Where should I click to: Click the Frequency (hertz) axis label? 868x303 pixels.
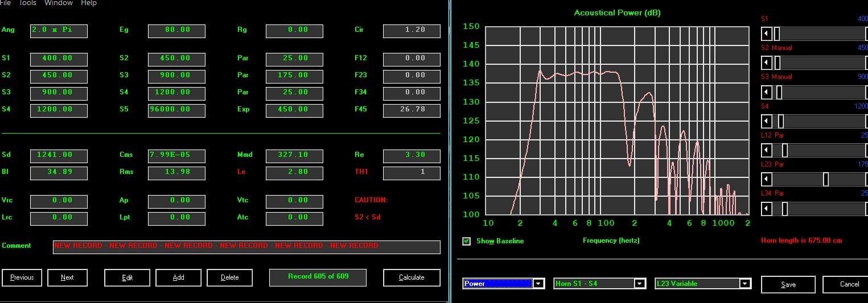(x=611, y=240)
